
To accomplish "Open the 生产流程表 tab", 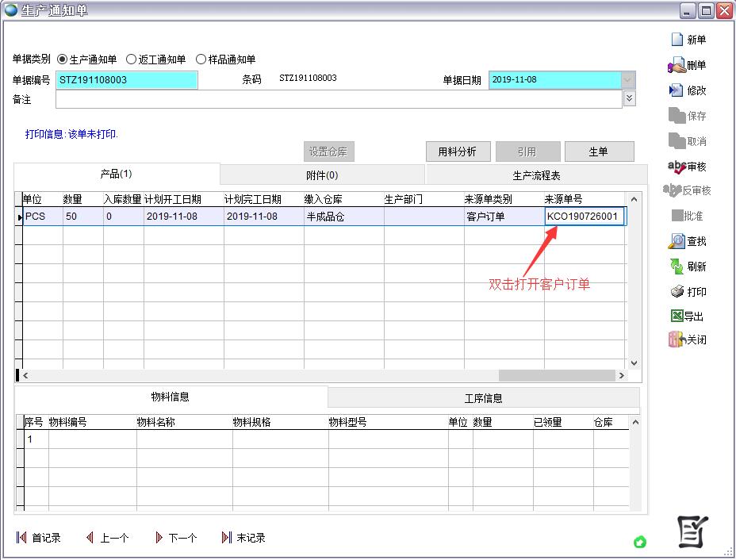I will pos(536,175).
